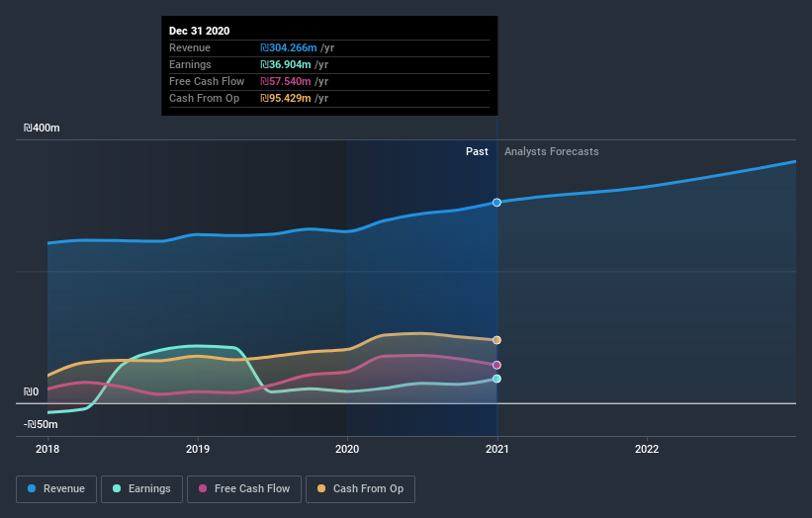Click the Earnings row label in tooltip

(190, 64)
